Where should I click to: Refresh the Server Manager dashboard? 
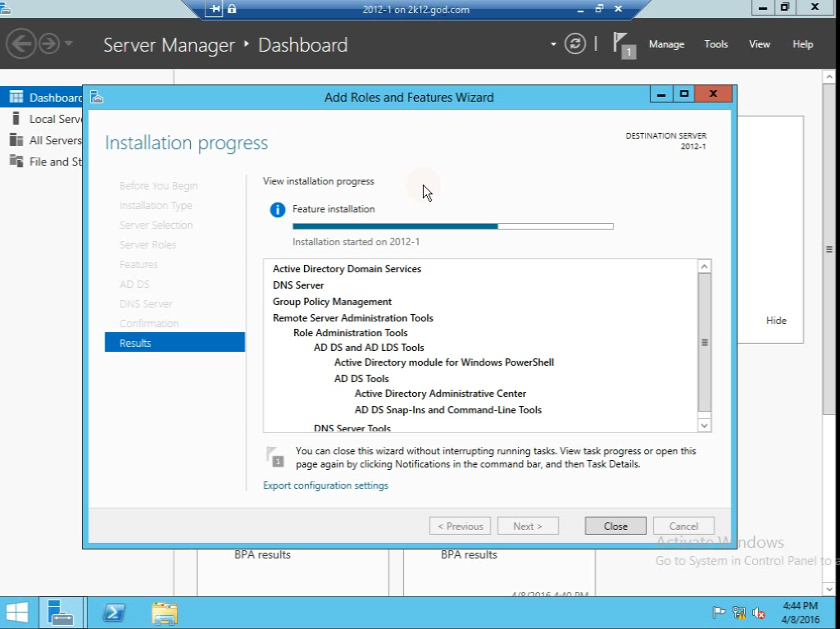[x=574, y=44]
